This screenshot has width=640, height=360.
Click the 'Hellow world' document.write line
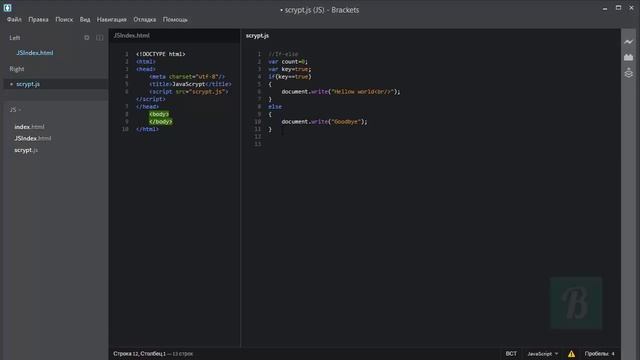click(341, 92)
